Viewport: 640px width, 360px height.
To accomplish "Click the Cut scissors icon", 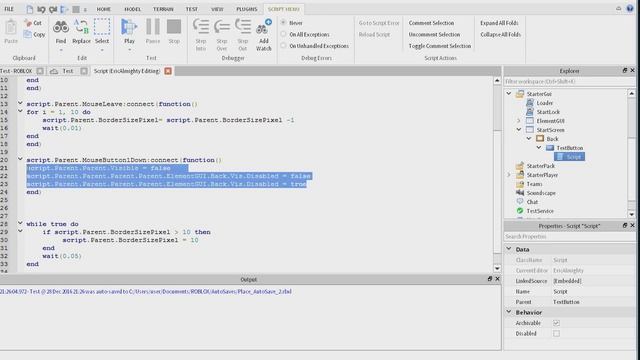I will click(28, 23).
